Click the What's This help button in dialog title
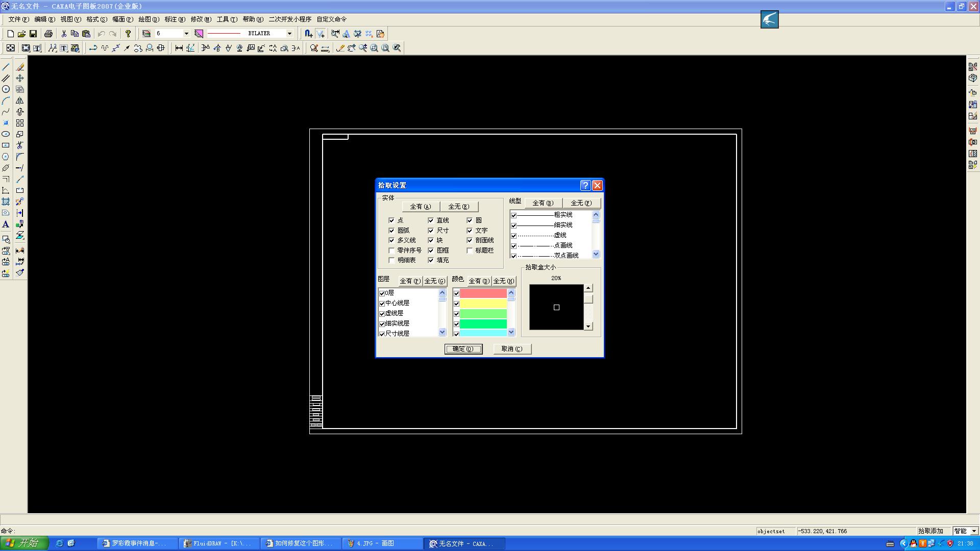 [585, 185]
